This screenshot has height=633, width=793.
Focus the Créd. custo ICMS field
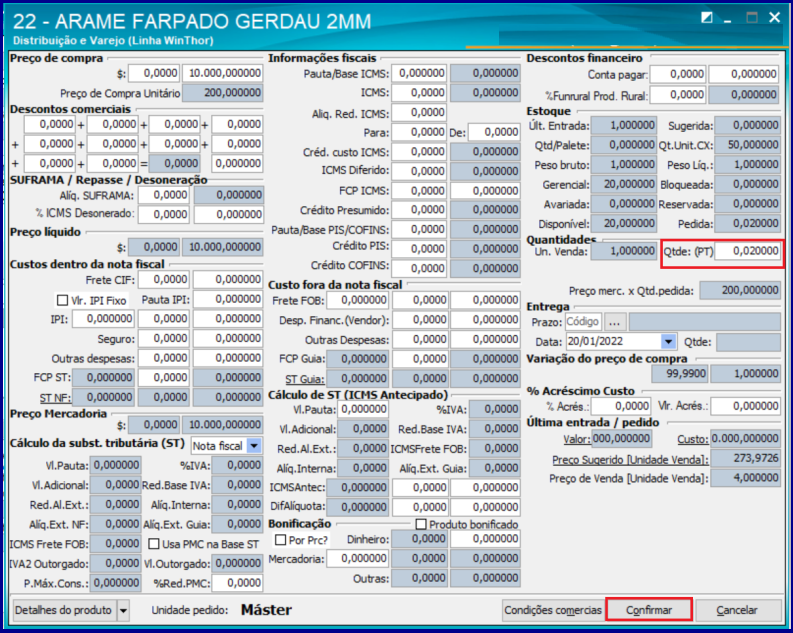[419, 152]
